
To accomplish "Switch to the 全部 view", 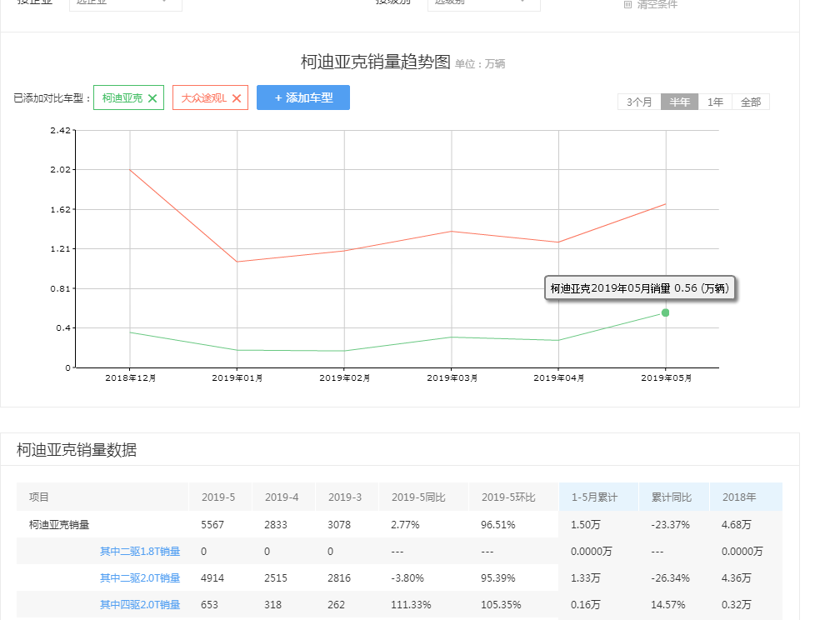I will point(749,101).
